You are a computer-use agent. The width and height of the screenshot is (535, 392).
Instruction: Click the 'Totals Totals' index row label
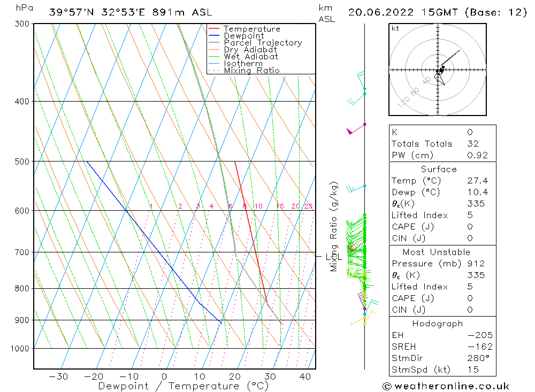422,144
